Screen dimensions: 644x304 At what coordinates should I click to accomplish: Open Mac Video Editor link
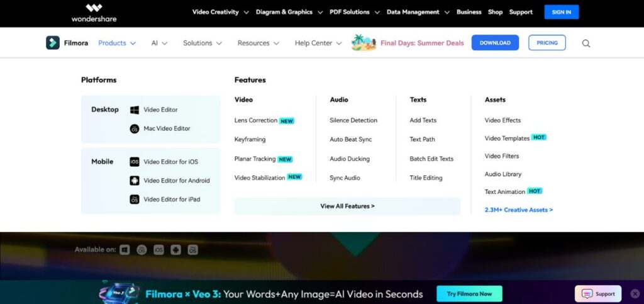coord(167,128)
